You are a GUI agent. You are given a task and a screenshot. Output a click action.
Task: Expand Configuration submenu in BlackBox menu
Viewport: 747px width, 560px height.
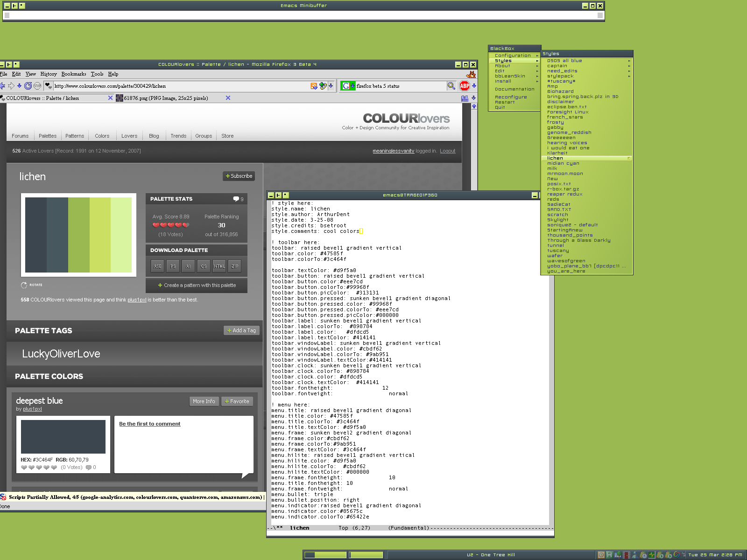point(515,56)
